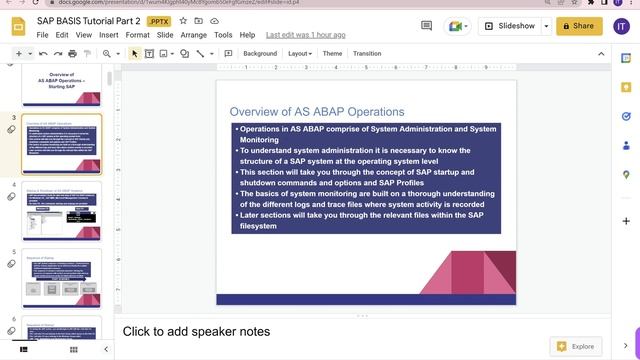Image resolution: width=640 pixels, height=360 pixels.
Task: Click the speaker notes field
Action: (x=362, y=332)
